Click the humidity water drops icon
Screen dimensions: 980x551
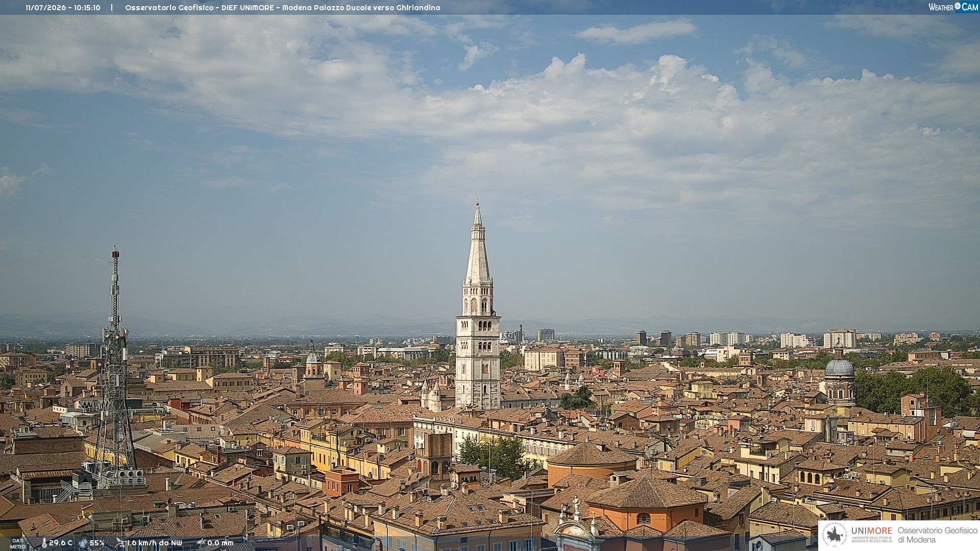click(x=83, y=543)
